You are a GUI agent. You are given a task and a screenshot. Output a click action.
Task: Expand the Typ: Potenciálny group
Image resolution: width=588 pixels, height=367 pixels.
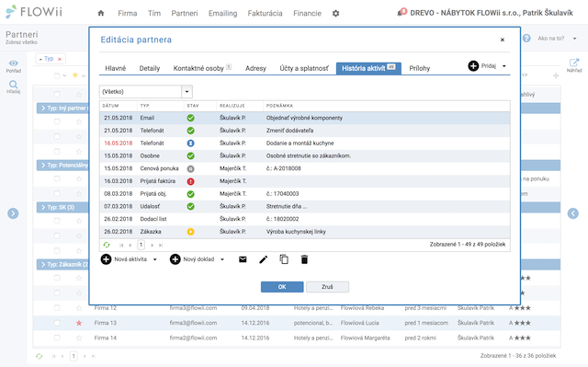pos(43,166)
